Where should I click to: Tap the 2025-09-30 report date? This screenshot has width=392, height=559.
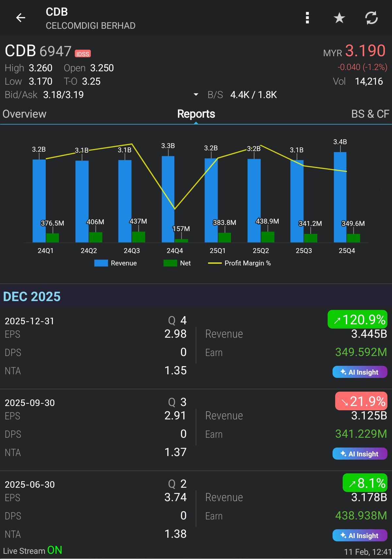pyautogui.click(x=30, y=403)
